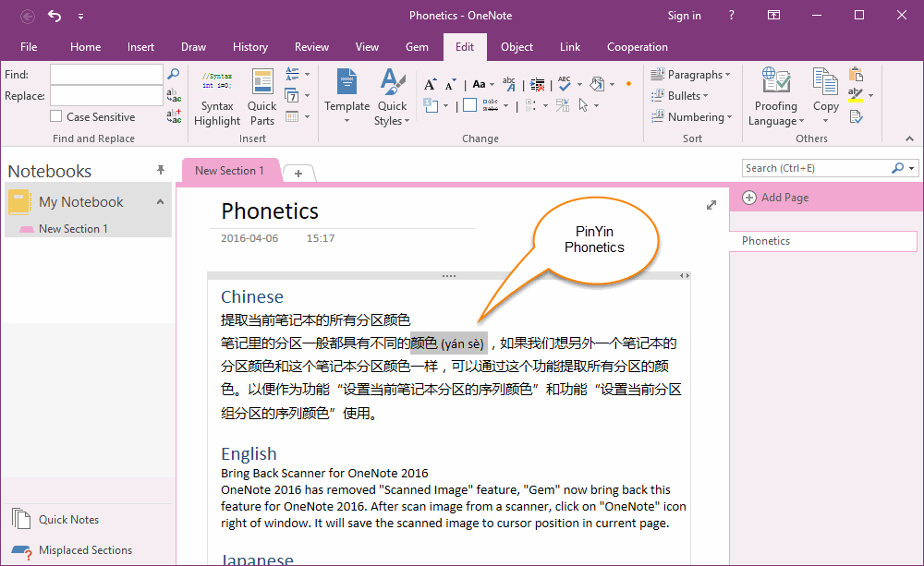The height and width of the screenshot is (566, 924).
Task: Open Syntax Highlight tool
Action: pos(217,98)
